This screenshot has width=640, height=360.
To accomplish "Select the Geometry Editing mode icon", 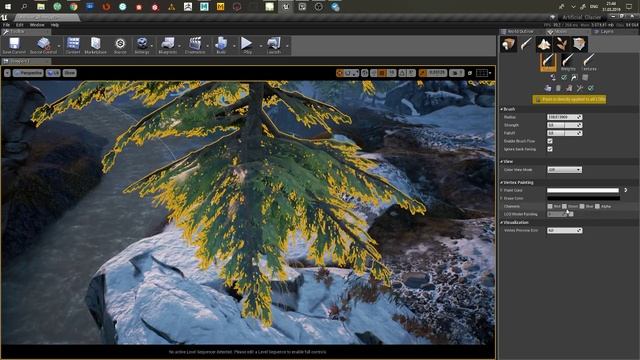I will [579, 44].
